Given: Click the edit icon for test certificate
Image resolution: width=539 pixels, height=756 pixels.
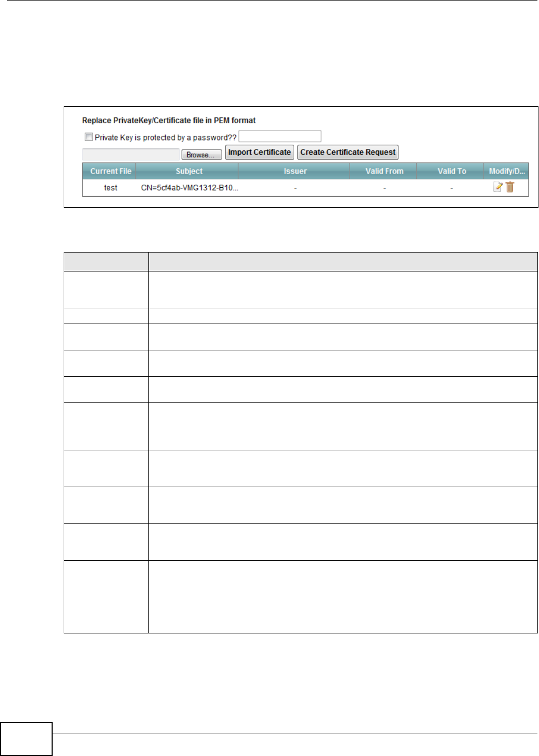Looking at the screenshot, I should [498, 187].
